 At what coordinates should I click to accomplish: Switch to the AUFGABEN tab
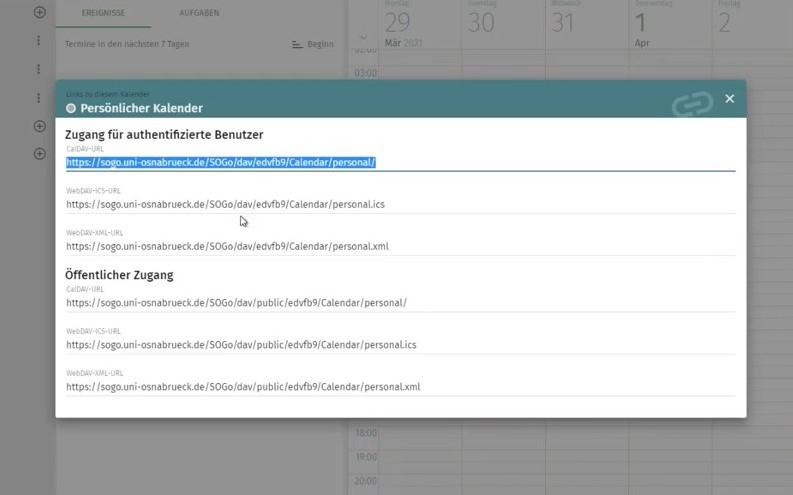[x=199, y=13]
